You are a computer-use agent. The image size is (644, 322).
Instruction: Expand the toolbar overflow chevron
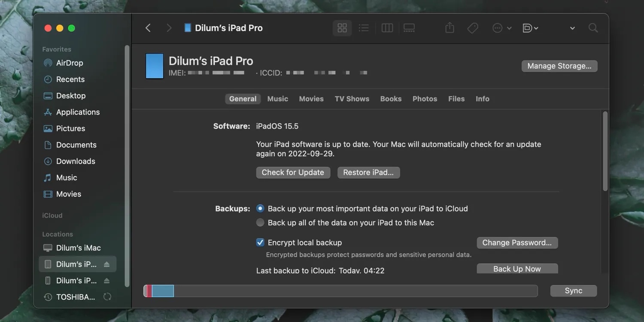(572, 28)
